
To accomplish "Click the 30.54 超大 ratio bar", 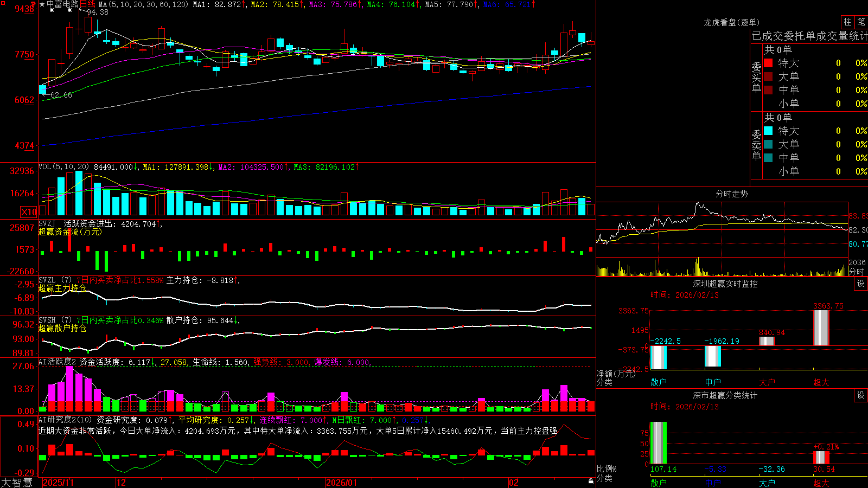I will tap(821, 458).
